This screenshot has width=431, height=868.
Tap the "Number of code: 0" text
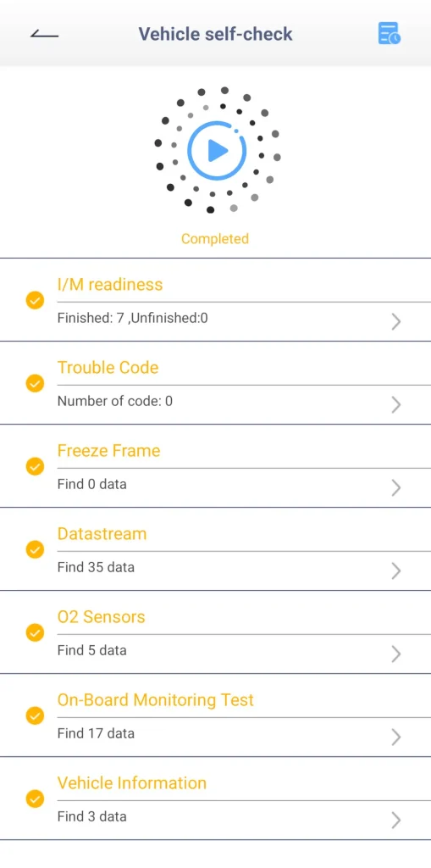[x=115, y=401]
